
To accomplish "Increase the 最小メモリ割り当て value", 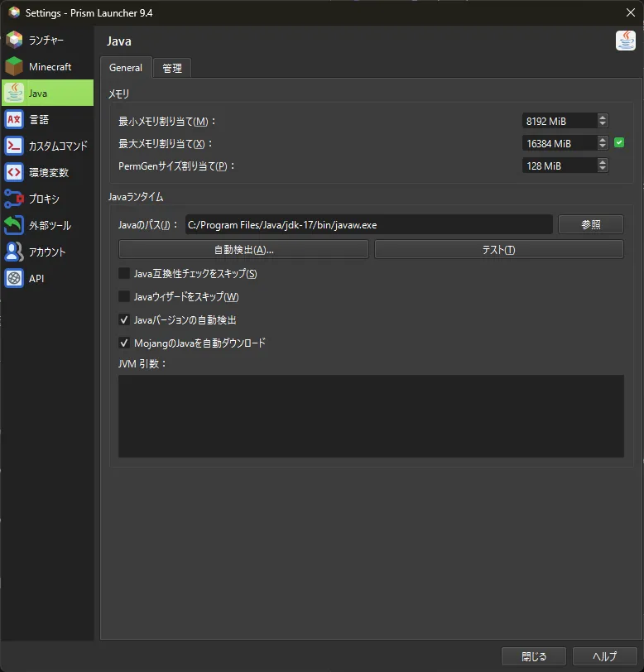I will 603,117.
